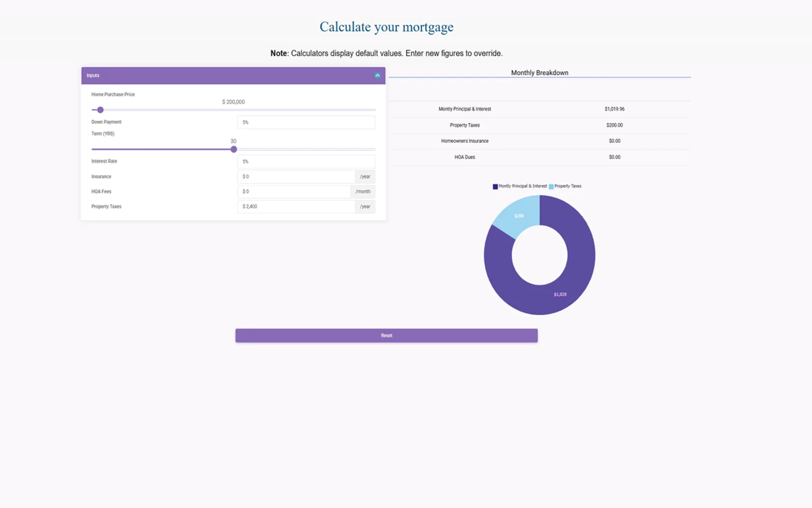Collapse the Inputs panel chevron
812x508 pixels.
(x=377, y=75)
